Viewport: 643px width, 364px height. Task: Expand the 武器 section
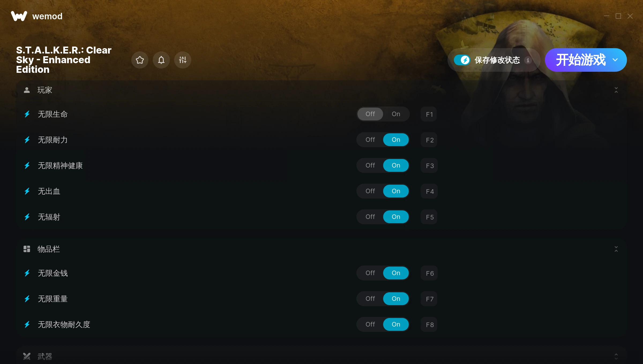pos(616,356)
